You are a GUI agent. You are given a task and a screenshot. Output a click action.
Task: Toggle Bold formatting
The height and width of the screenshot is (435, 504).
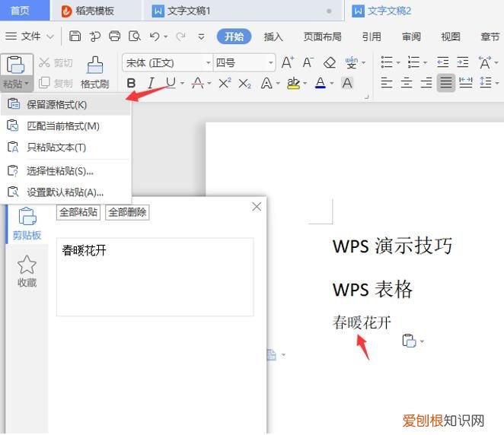coord(131,83)
